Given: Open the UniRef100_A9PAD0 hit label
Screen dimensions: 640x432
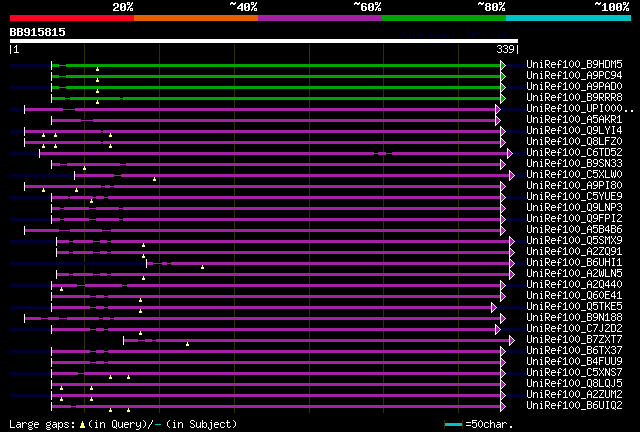Looking at the screenshot, I should point(574,87).
